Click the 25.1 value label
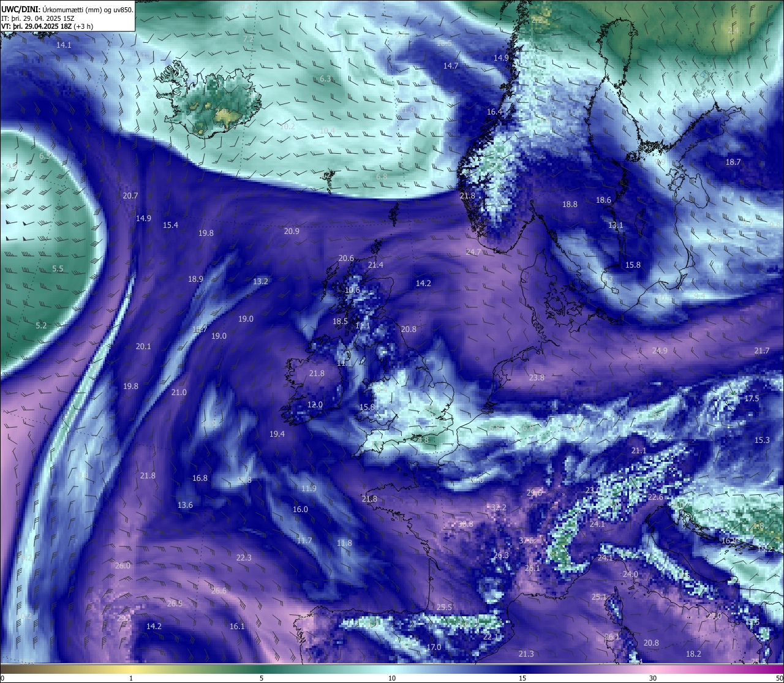 click(599, 597)
